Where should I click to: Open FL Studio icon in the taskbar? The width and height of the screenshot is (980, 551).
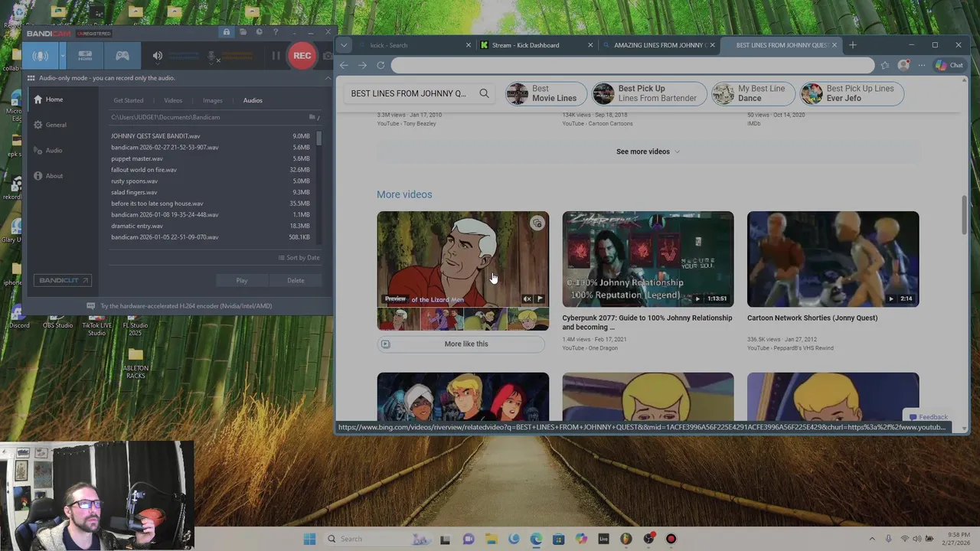pyautogui.click(x=626, y=539)
